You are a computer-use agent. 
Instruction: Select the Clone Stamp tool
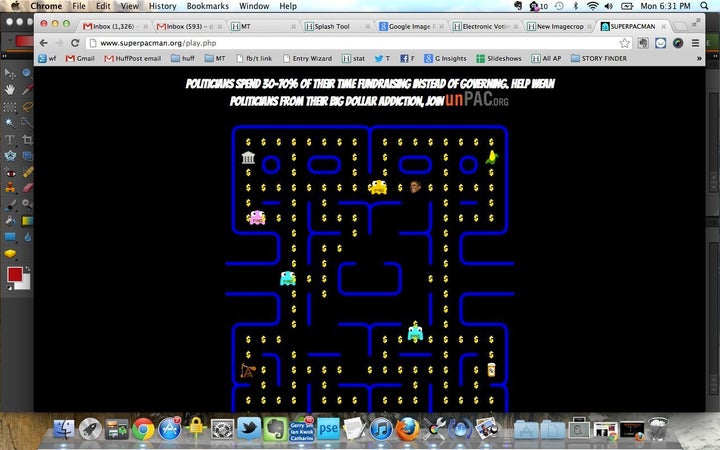click(x=10, y=188)
